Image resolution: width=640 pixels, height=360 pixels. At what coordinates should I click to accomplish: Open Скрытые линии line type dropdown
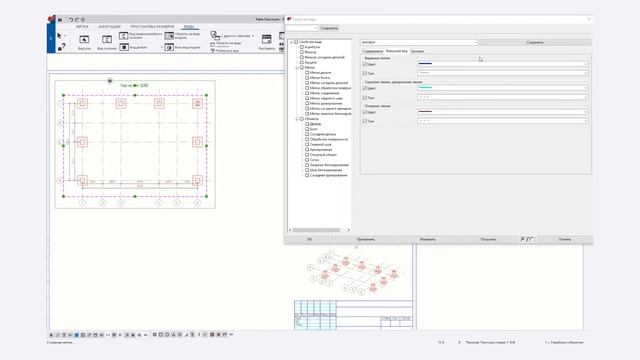click(502, 97)
